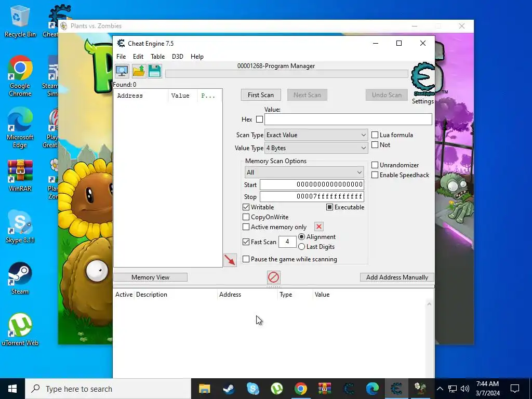Enable the Lua formula checkbox
The width and height of the screenshot is (532, 399).
click(375, 135)
